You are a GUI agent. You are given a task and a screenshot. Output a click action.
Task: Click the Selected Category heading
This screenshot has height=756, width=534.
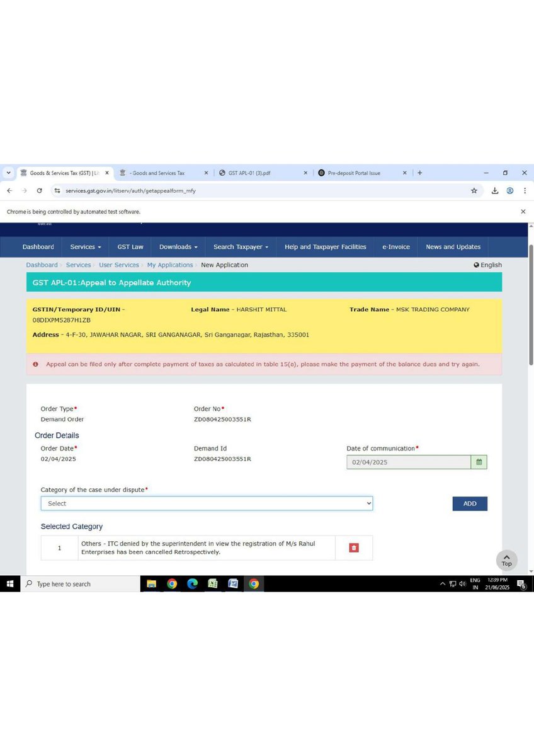coord(72,526)
